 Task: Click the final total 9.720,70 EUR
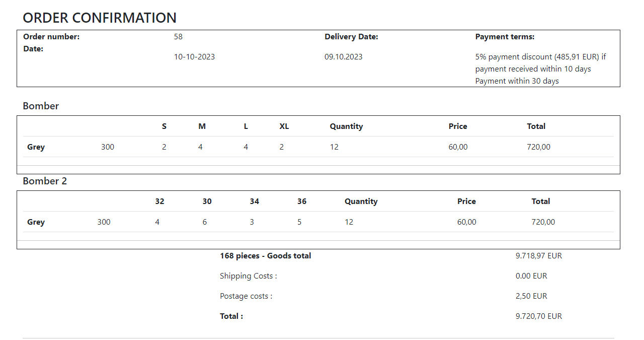pos(538,316)
